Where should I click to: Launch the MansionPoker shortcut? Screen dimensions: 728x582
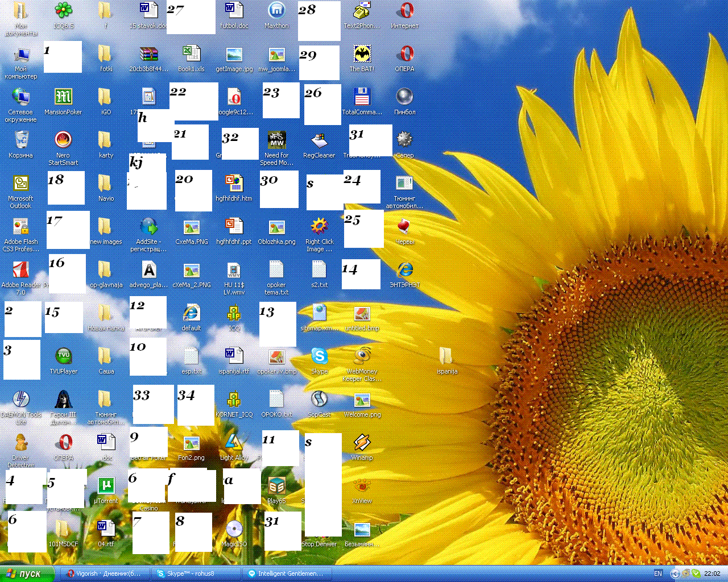coord(63,98)
